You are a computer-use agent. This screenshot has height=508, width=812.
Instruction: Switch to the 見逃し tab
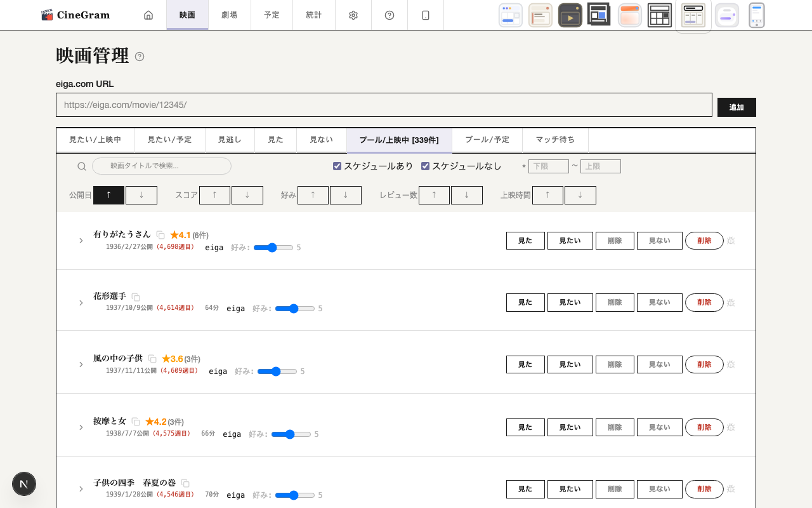click(229, 140)
